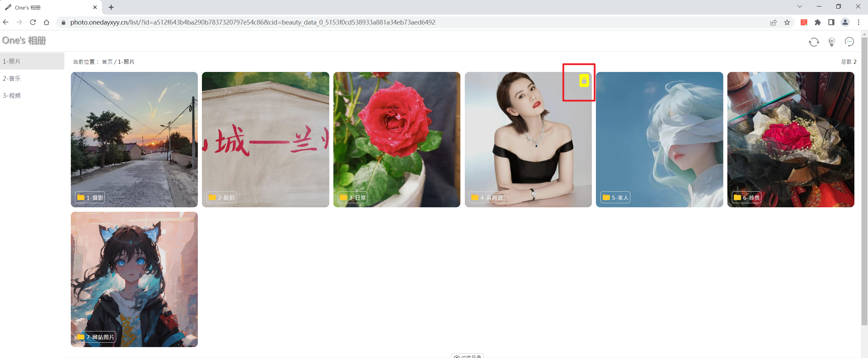
Task: Click the One's 相册 logo
Action: pyautogui.click(x=24, y=41)
